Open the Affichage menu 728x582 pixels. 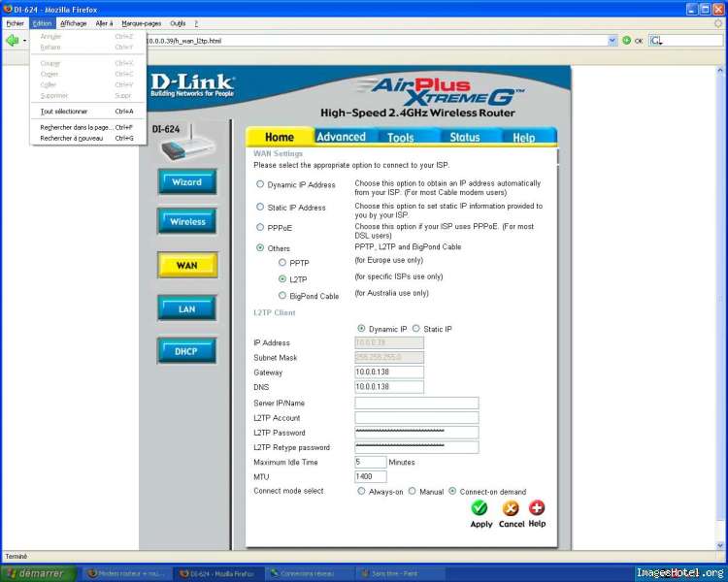point(74,23)
